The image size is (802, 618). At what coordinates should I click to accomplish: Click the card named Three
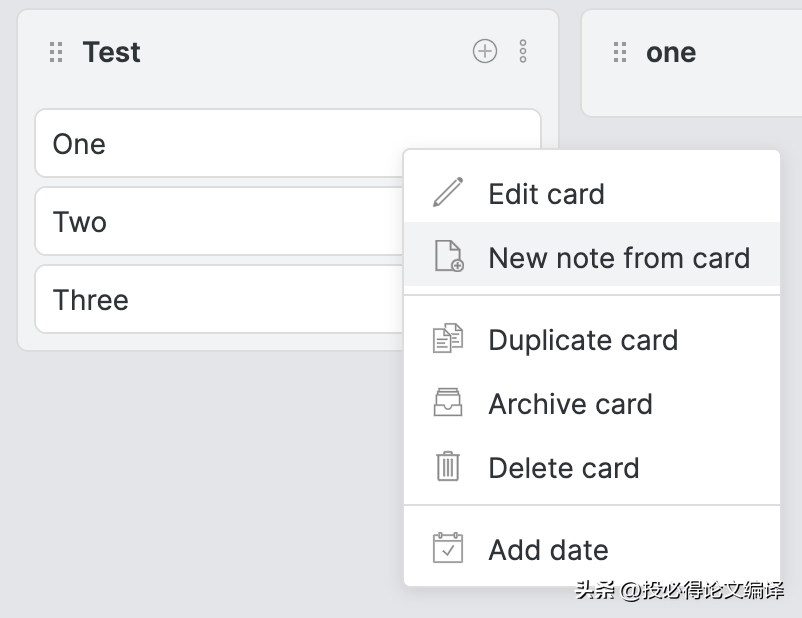coord(219,299)
